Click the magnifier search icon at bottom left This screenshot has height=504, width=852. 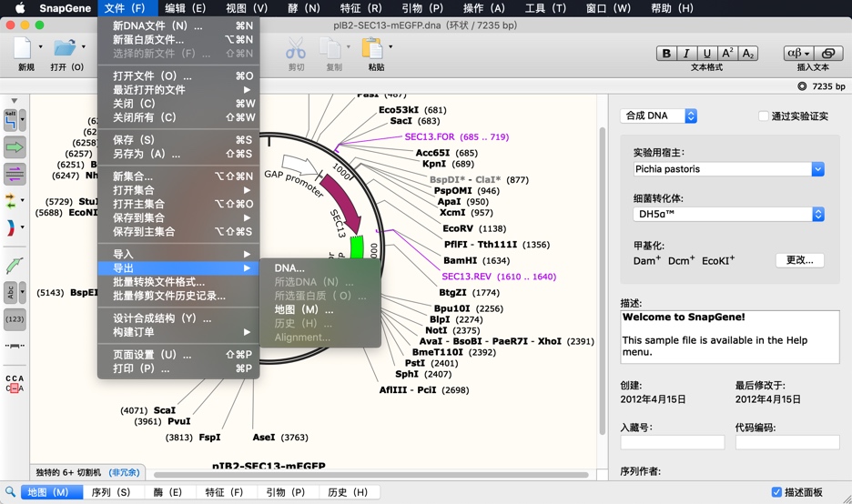coord(11,492)
